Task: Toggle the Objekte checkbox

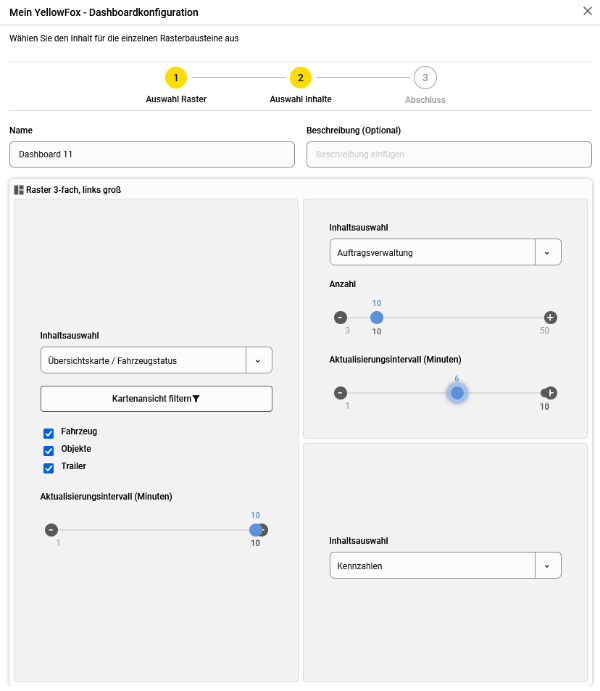Action: (x=48, y=450)
